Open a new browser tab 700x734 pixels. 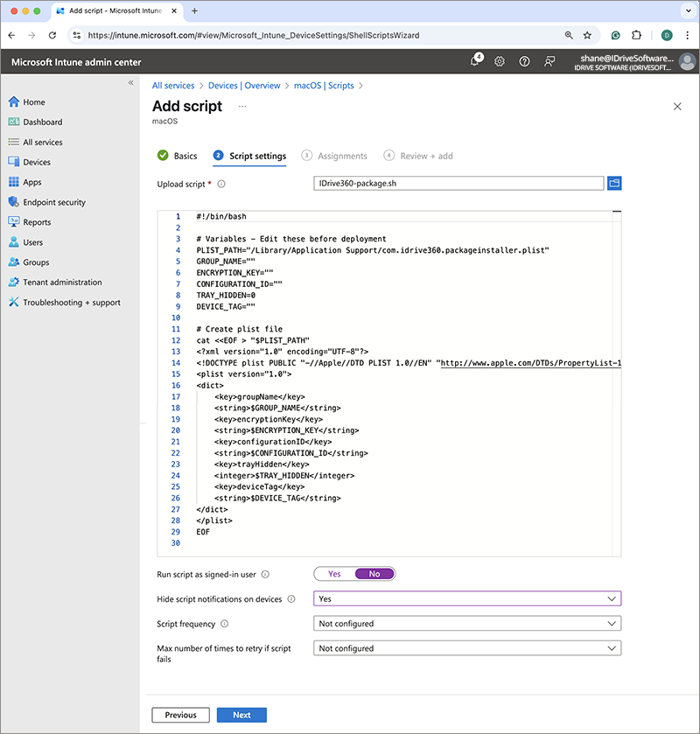coord(195,10)
